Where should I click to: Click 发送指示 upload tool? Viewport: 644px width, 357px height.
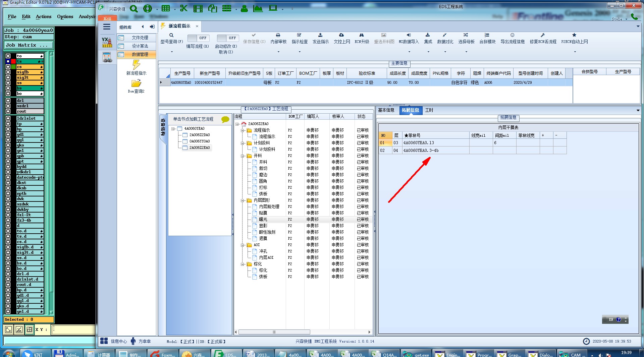tap(320, 39)
